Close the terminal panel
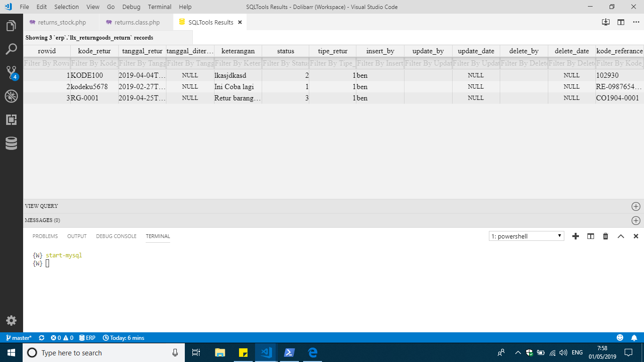 tap(636, 236)
